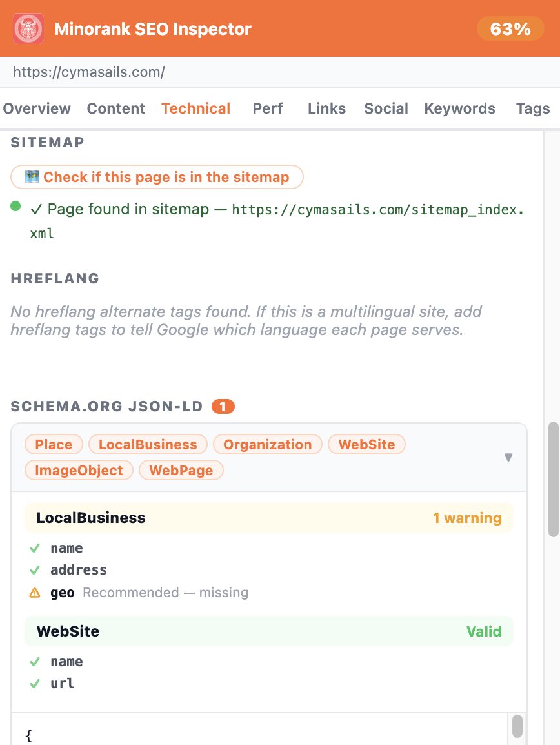Viewport: 560px width, 745px height.
Task: Open the Perf tab
Action: click(x=267, y=108)
